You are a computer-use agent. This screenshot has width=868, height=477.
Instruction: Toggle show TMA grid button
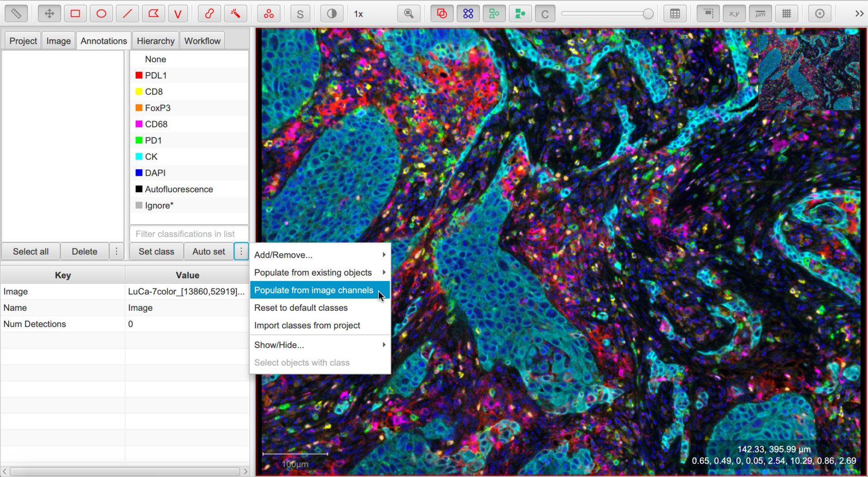coord(468,14)
